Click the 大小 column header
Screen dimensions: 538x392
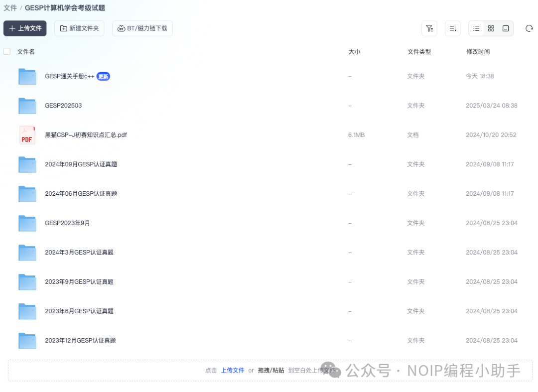(x=355, y=52)
